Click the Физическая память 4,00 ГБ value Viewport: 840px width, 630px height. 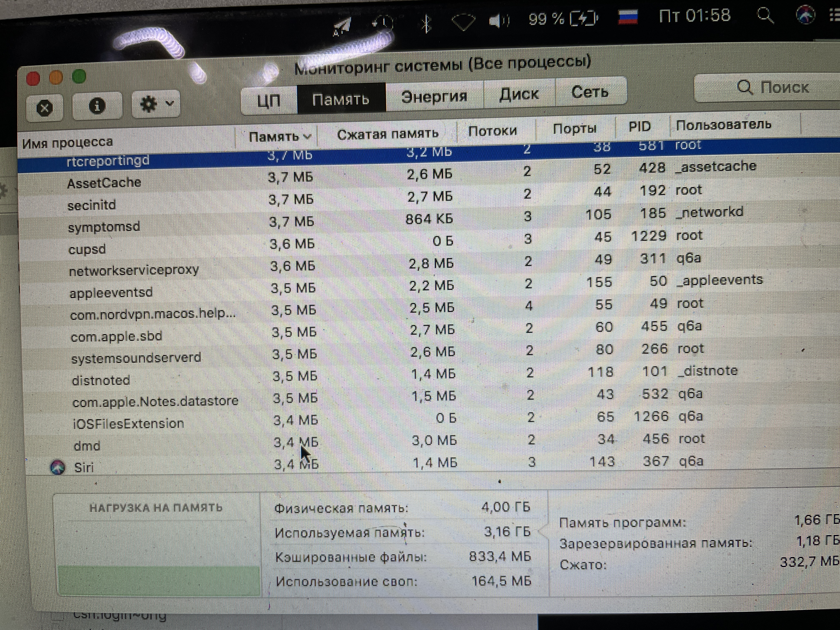click(505, 507)
